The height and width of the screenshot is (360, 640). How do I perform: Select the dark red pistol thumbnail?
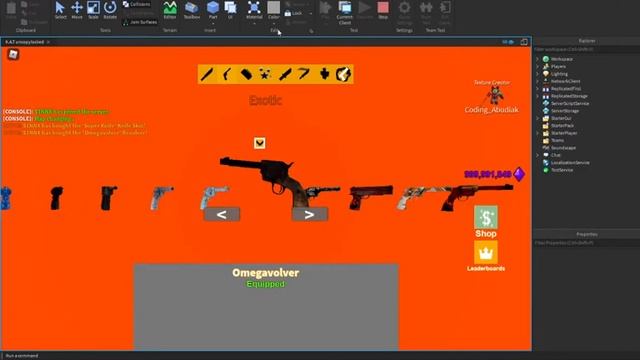371,197
